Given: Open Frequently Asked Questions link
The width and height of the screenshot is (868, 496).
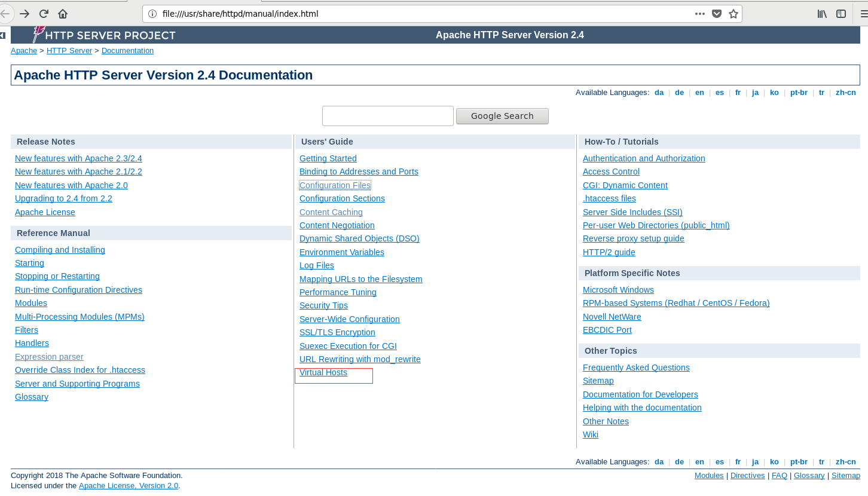Looking at the screenshot, I should point(636,368).
